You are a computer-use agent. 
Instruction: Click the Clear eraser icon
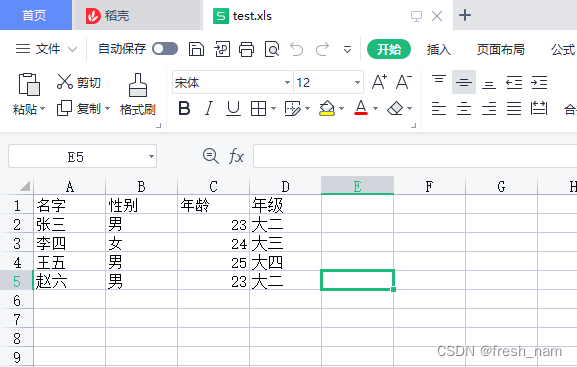395,109
